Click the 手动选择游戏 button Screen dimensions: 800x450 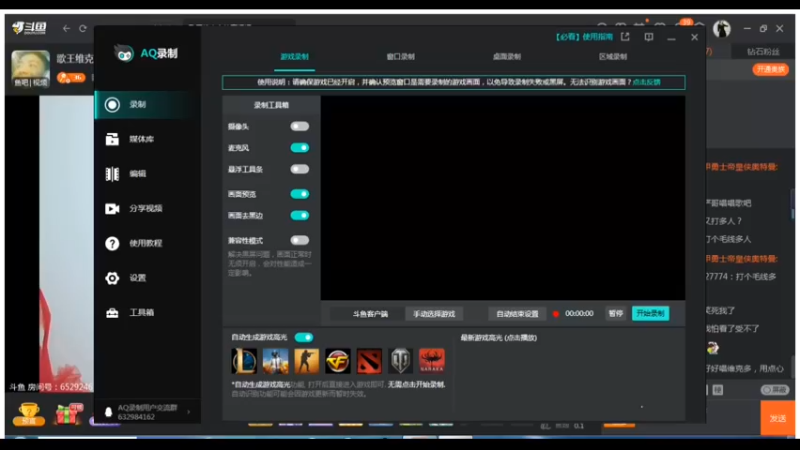point(434,314)
